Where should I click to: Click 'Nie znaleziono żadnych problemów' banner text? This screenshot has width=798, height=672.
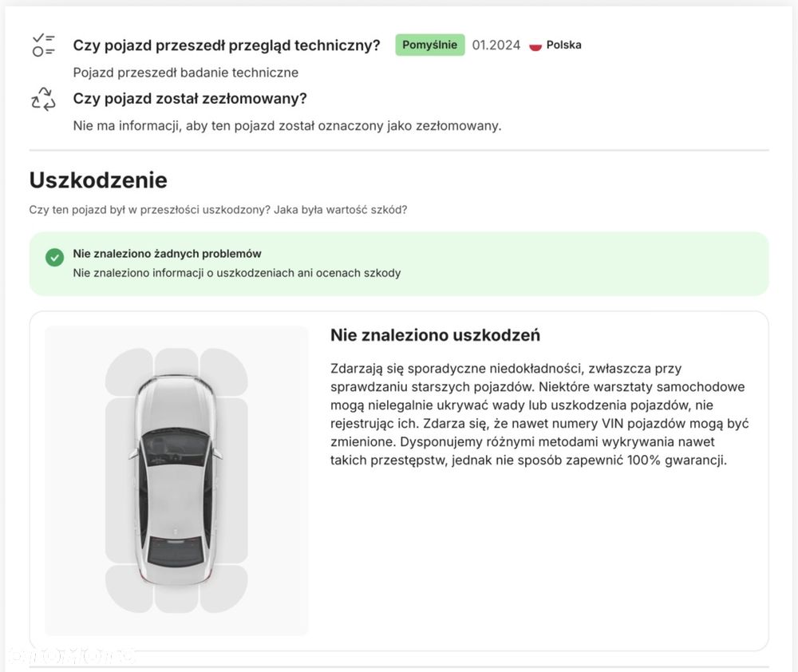tap(167, 254)
